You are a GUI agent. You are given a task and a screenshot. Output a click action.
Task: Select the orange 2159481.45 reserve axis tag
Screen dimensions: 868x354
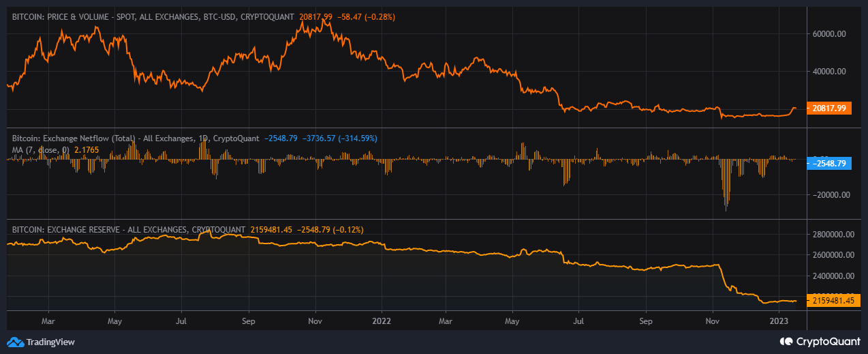pos(833,300)
